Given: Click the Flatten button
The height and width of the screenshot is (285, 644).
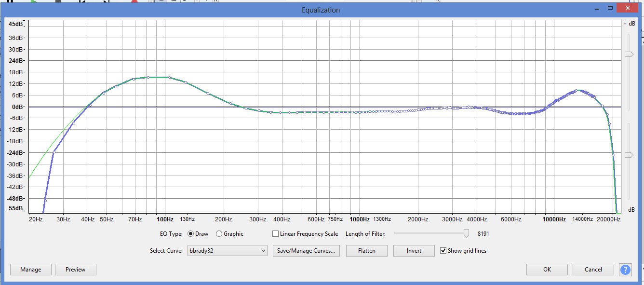Looking at the screenshot, I should 367,251.
